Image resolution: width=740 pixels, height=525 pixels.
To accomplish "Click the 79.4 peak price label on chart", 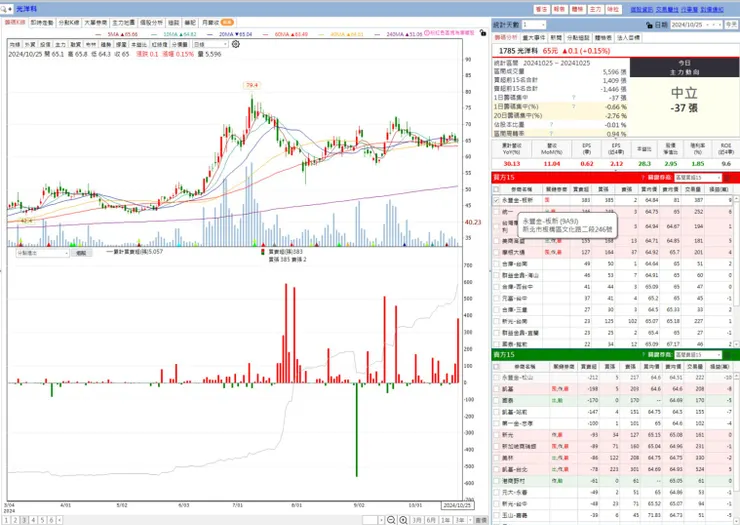I will [252, 85].
